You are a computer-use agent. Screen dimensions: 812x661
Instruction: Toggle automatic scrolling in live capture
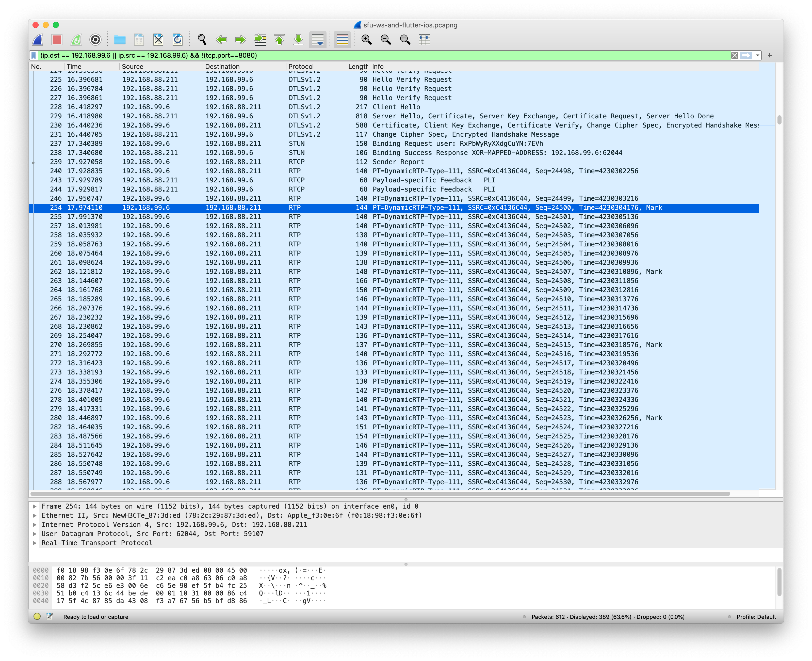pyautogui.click(x=318, y=40)
